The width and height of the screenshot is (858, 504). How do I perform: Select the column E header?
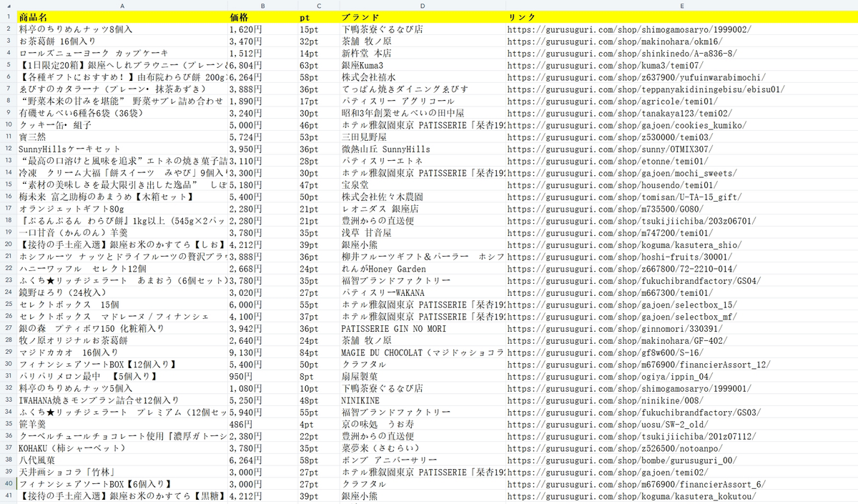click(682, 5)
